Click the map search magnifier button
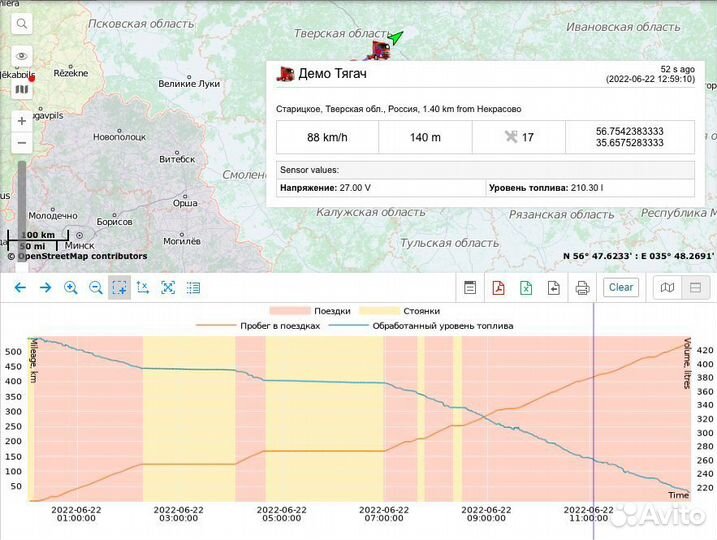 (22, 23)
